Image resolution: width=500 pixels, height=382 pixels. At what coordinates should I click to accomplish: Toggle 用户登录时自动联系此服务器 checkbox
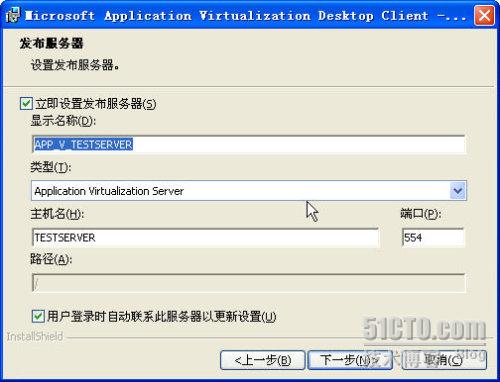click(x=38, y=316)
